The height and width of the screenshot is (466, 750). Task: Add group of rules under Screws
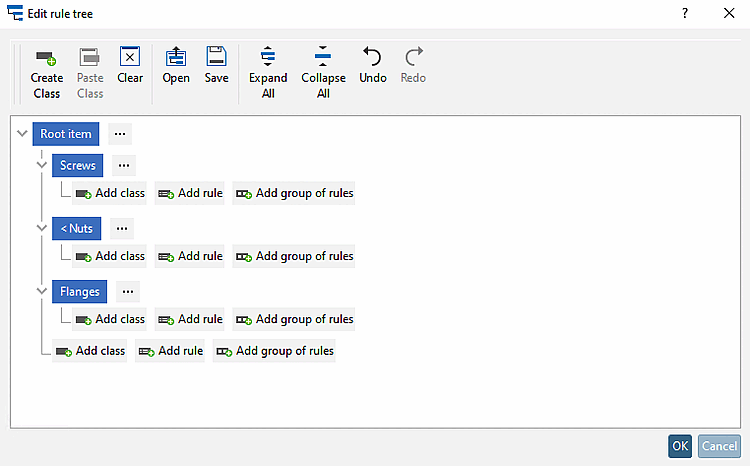pyautogui.click(x=294, y=193)
